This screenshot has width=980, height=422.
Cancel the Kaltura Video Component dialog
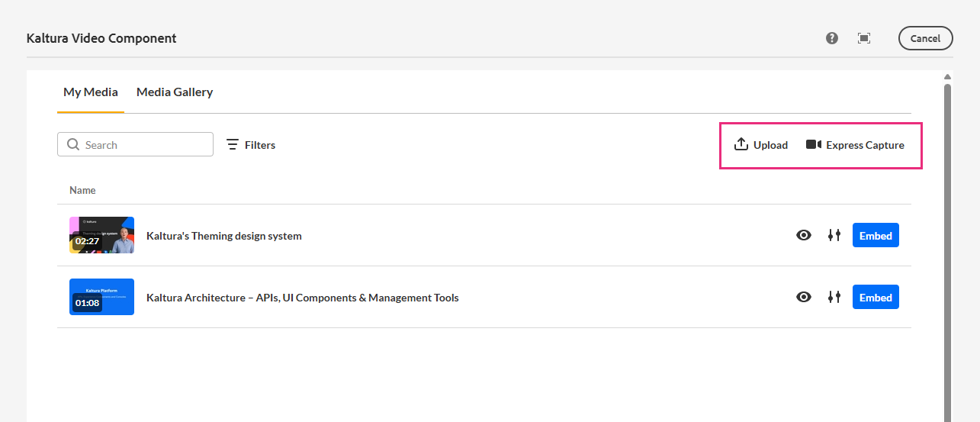(925, 38)
